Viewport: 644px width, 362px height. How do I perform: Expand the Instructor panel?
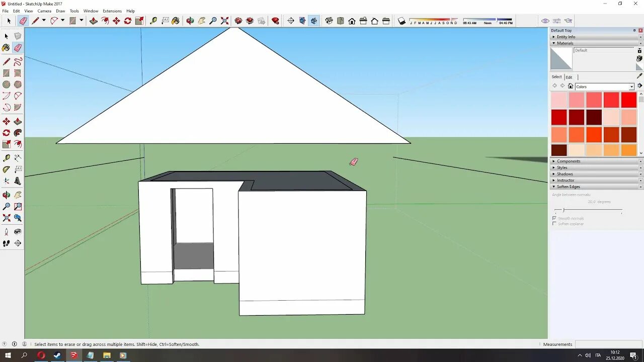(x=596, y=180)
